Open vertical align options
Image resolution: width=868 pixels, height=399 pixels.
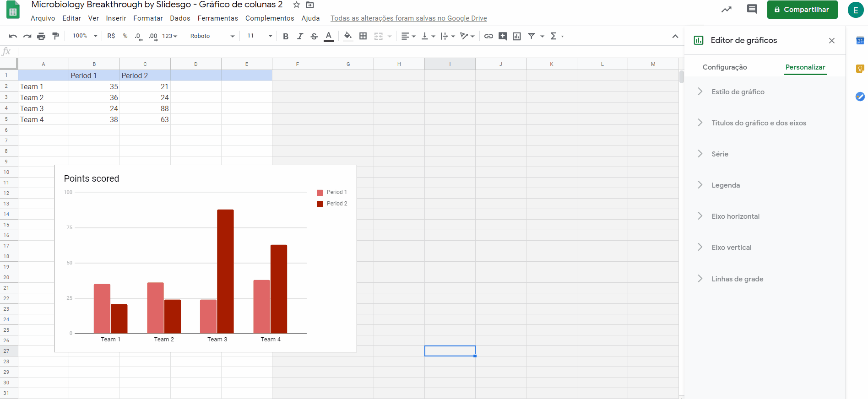pos(428,36)
